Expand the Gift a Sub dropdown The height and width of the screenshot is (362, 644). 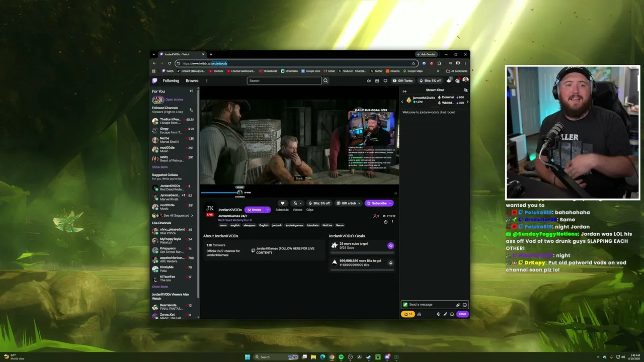click(x=359, y=203)
